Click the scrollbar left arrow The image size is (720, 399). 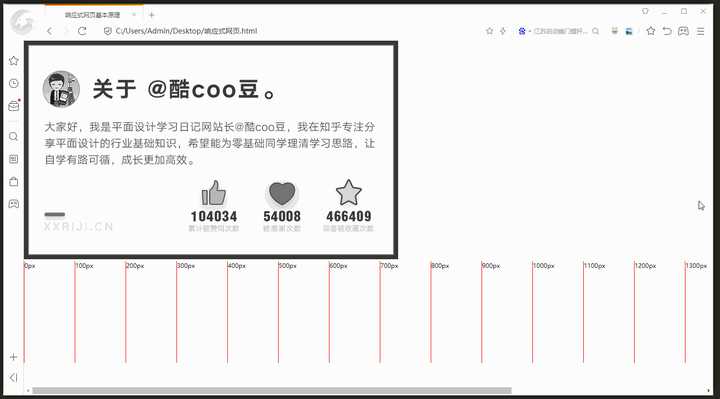tap(28, 390)
